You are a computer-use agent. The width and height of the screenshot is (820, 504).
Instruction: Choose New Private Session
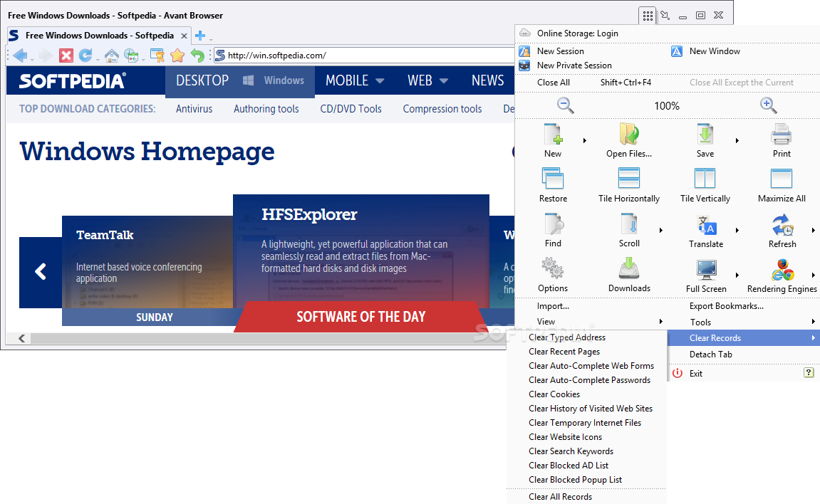click(574, 65)
